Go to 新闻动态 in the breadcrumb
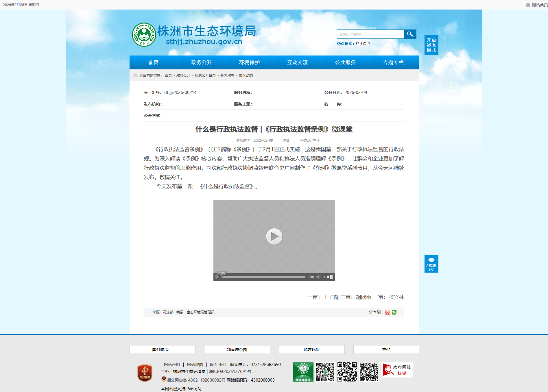Viewport: 548px width, 392px height. (227, 75)
